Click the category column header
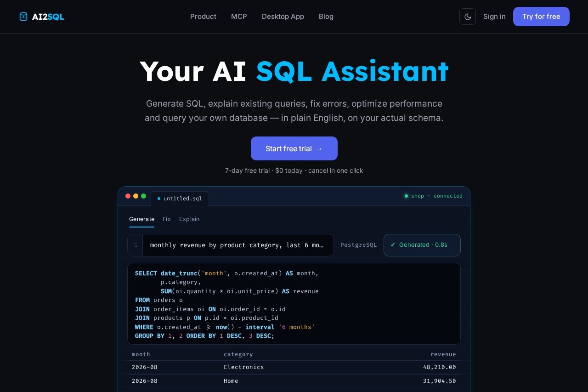Screen dimensions: 588x392 pos(238,354)
